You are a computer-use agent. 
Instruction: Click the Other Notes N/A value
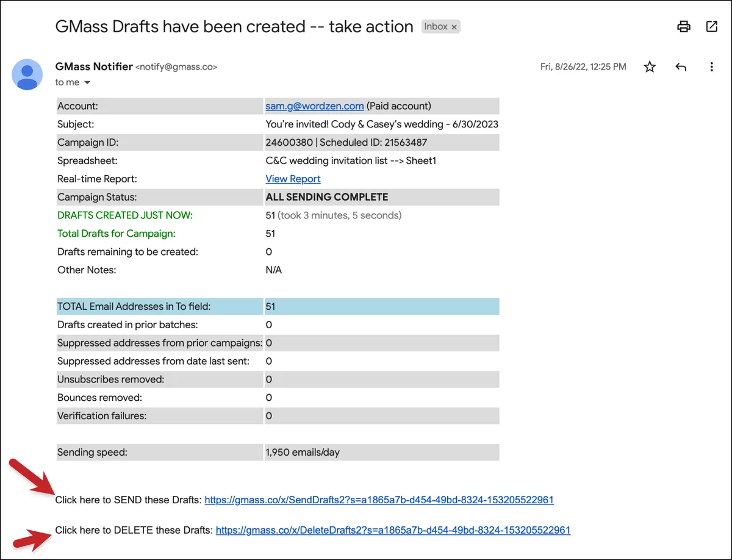(x=274, y=270)
